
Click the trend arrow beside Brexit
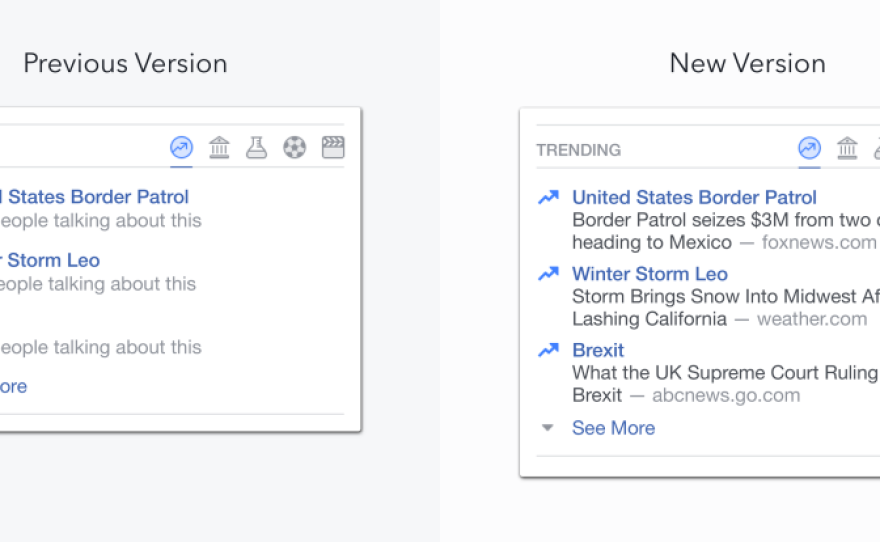(548, 350)
